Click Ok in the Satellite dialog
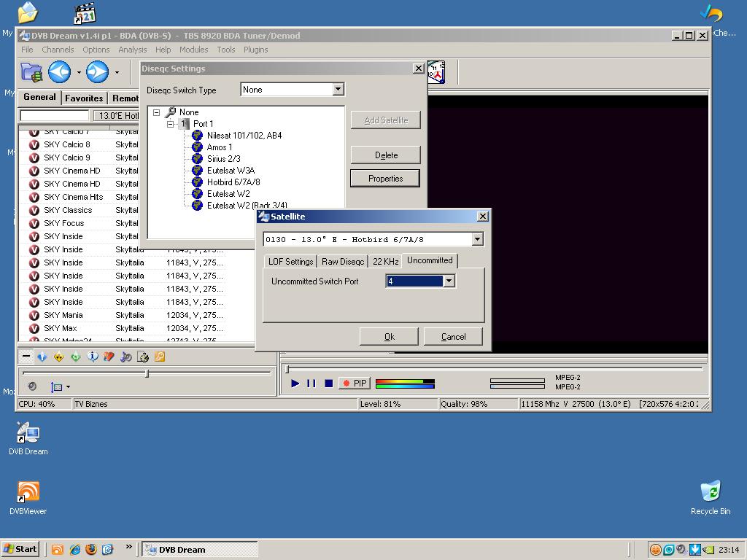The width and height of the screenshot is (747, 560). coord(389,337)
